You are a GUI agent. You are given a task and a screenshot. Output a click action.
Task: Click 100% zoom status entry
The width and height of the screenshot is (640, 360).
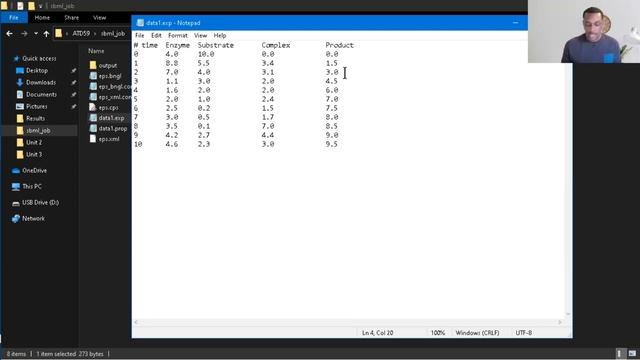click(x=438, y=333)
